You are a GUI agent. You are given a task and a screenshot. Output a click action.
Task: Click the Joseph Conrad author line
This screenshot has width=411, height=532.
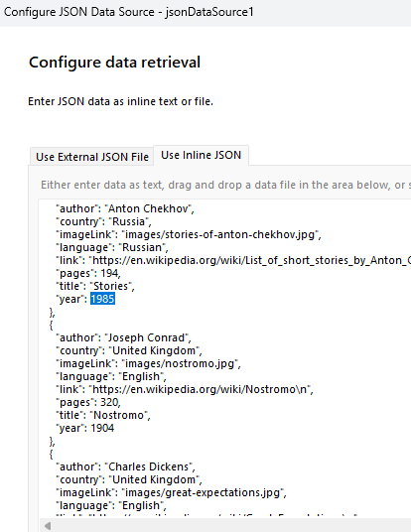[123, 337]
